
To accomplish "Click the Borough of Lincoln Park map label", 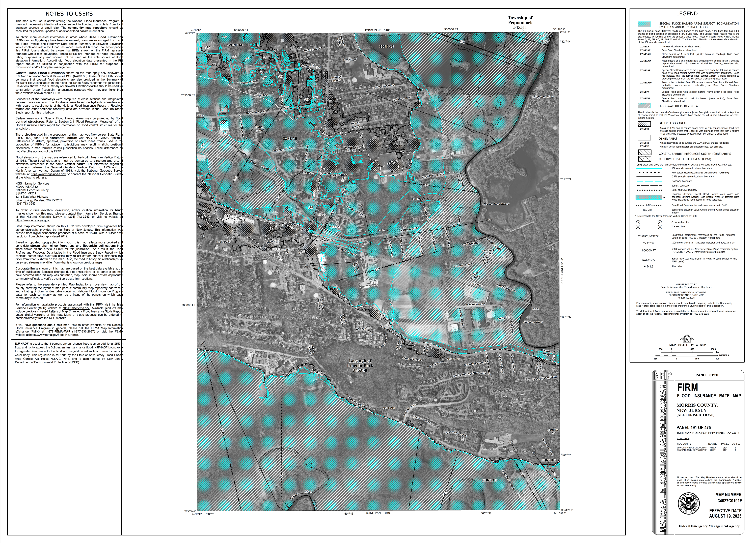I will (360, 366).
